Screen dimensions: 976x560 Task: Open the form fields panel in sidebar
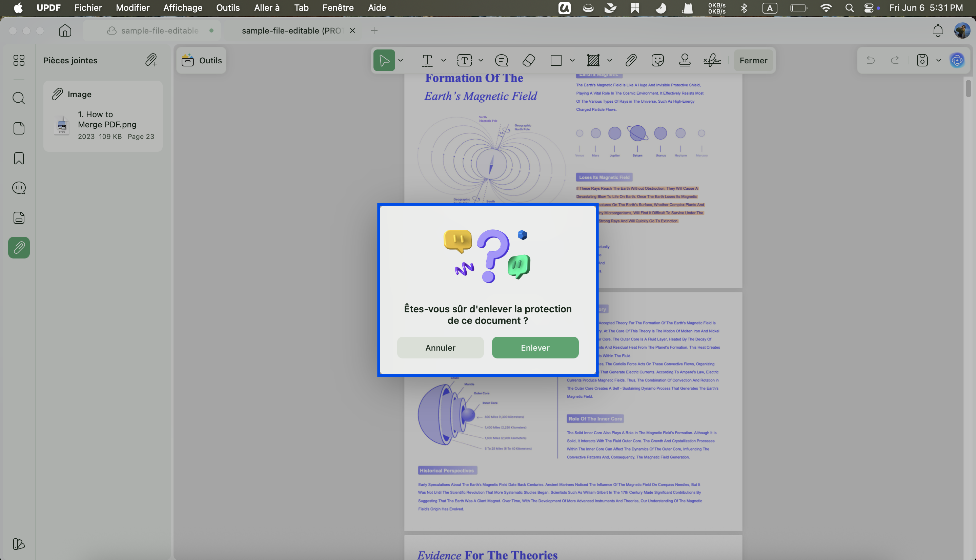coord(19,218)
